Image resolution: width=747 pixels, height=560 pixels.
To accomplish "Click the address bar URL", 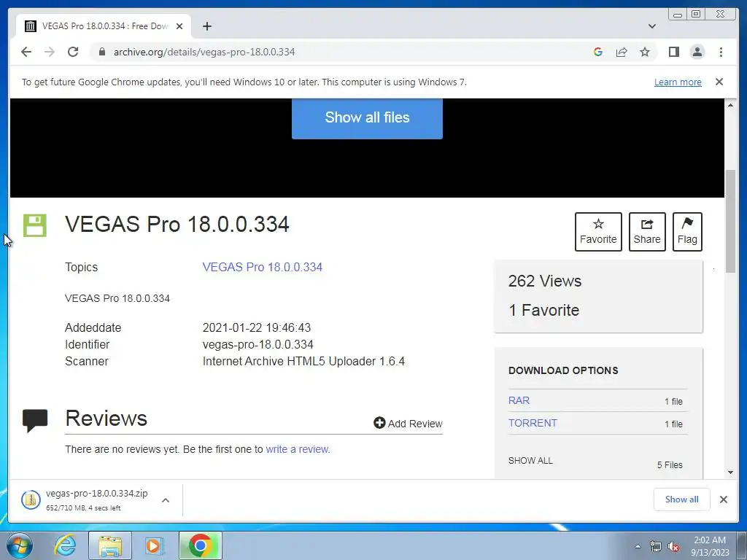I will click(x=204, y=52).
